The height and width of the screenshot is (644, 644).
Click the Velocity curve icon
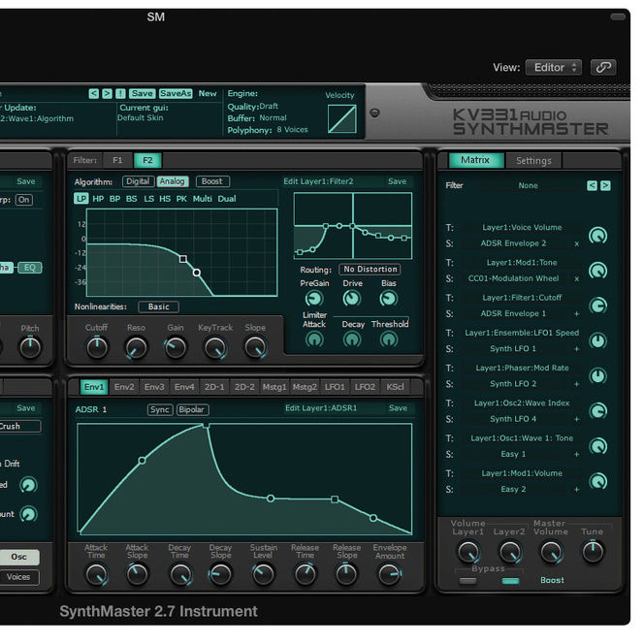pos(341,119)
